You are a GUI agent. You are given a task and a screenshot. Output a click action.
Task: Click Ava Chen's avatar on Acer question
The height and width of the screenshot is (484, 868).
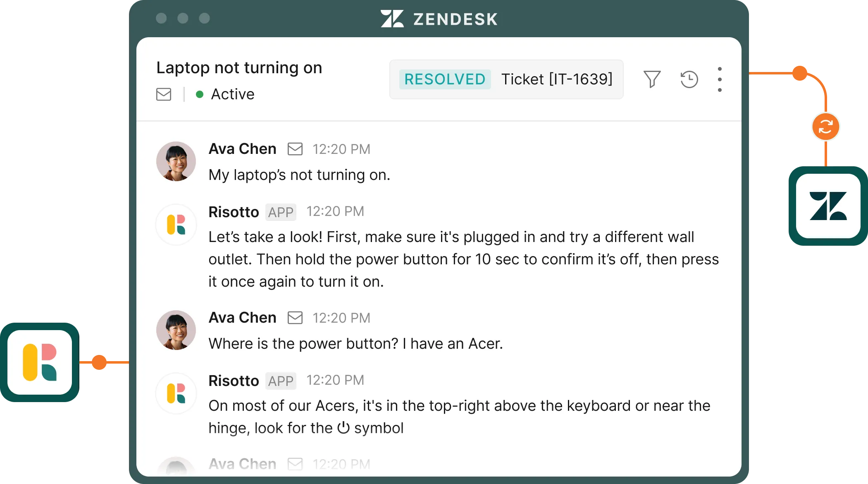click(176, 330)
